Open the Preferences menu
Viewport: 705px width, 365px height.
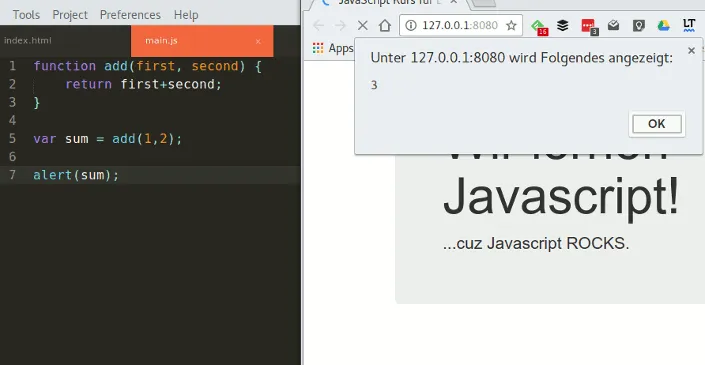[x=130, y=15]
